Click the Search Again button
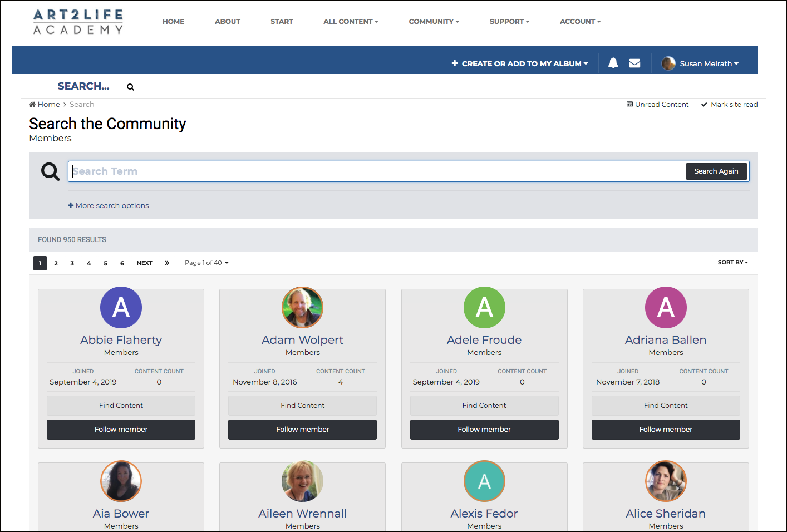 coord(716,171)
